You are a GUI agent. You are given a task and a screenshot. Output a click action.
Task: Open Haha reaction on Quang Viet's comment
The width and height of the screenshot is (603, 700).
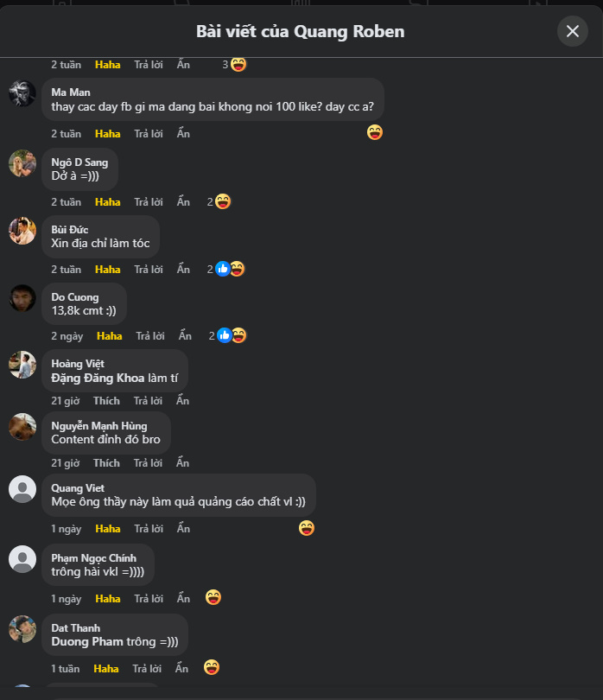tap(306, 528)
